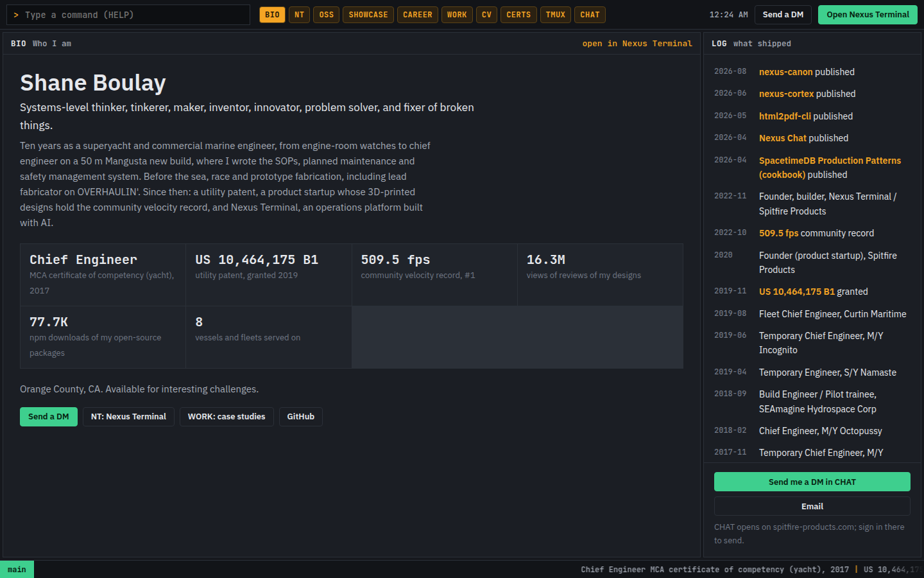This screenshot has width=924, height=578.
Task: Open the TMUX tab
Action: 556,15
